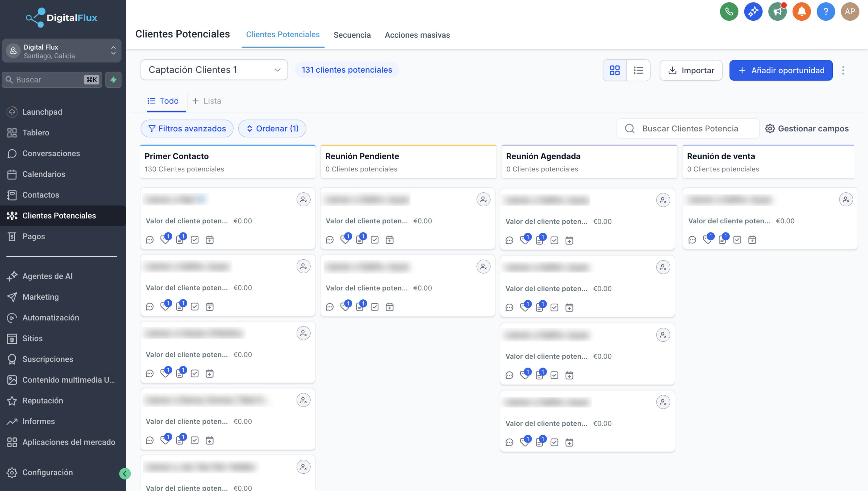Viewport: 868px width, 491px height.
Task: Open the Captación Clientes 1 pipeline dropdown
Action: pyautogui.click(x=214, y=70)
